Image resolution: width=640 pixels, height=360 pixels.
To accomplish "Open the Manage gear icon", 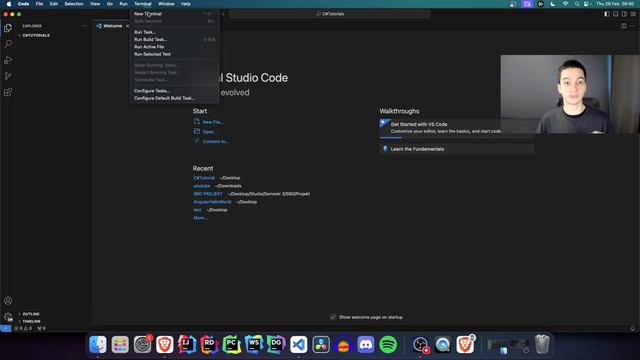I will coord(8,317).
